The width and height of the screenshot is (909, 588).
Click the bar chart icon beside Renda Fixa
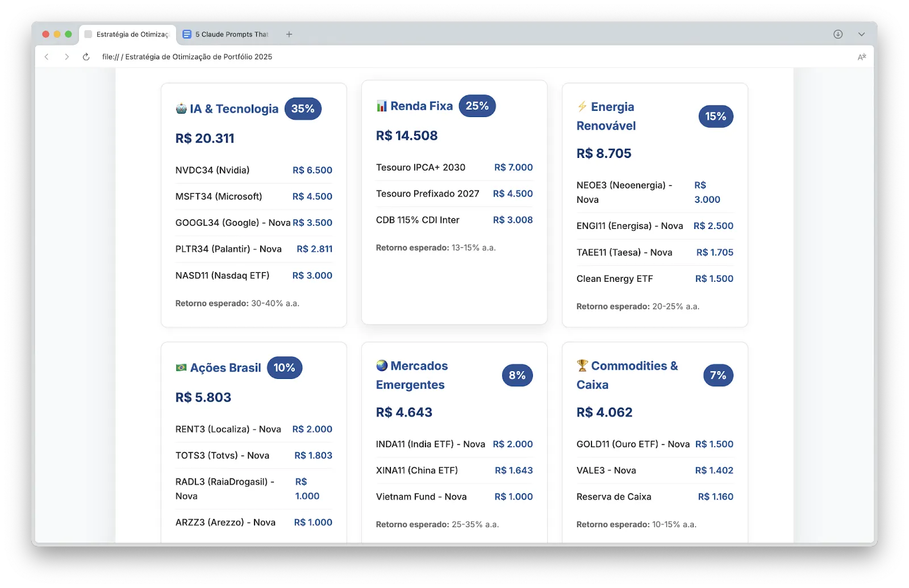[x=382, y=106]
